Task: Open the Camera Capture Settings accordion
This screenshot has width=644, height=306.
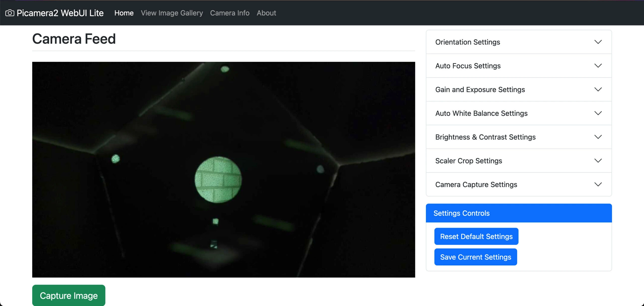Action: coord(476,185)
